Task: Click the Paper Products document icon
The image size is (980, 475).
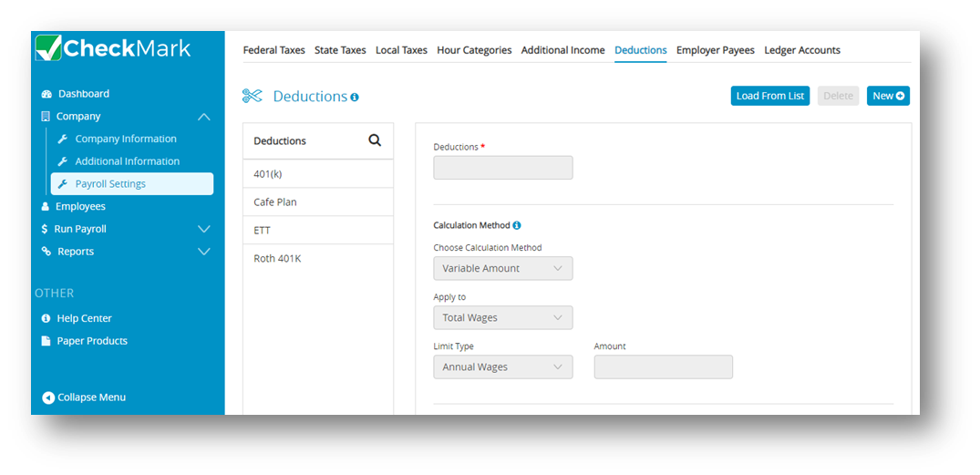Action: 46,341
